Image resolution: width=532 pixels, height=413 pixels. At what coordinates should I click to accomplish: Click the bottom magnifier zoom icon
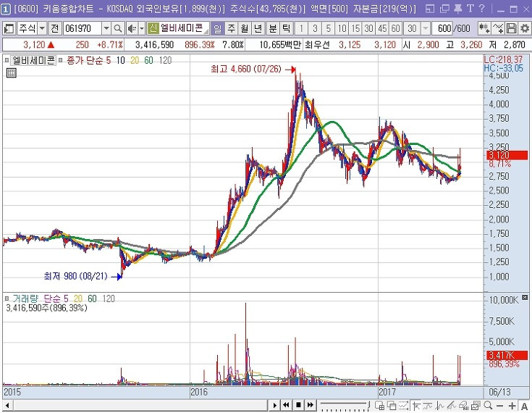(488, 405)
